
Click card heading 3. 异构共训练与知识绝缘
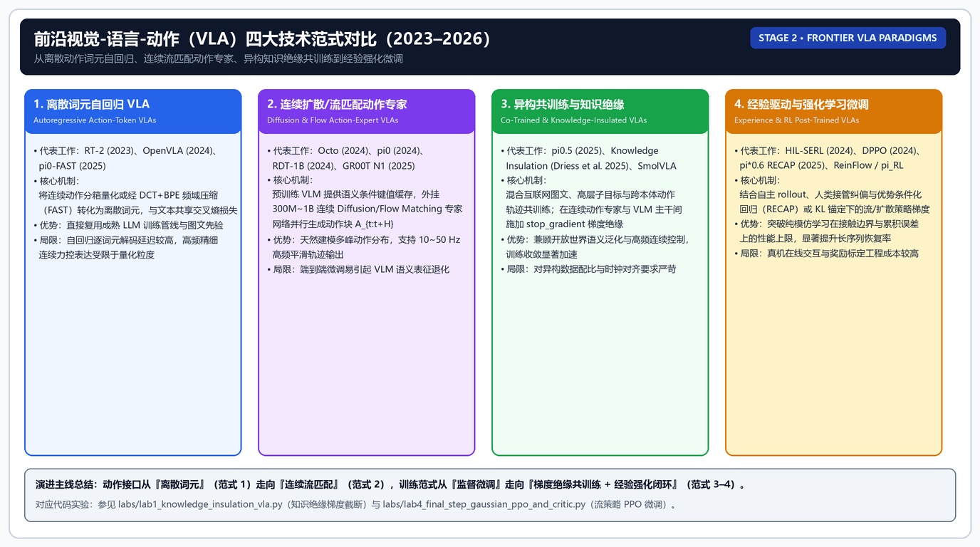tap(562, 104)
